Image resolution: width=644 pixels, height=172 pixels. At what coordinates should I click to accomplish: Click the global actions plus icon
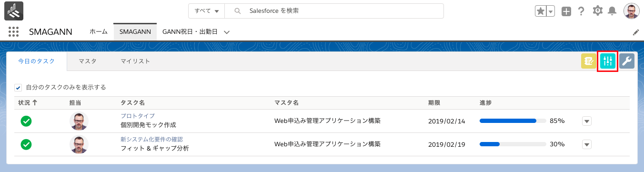(566, 11)
